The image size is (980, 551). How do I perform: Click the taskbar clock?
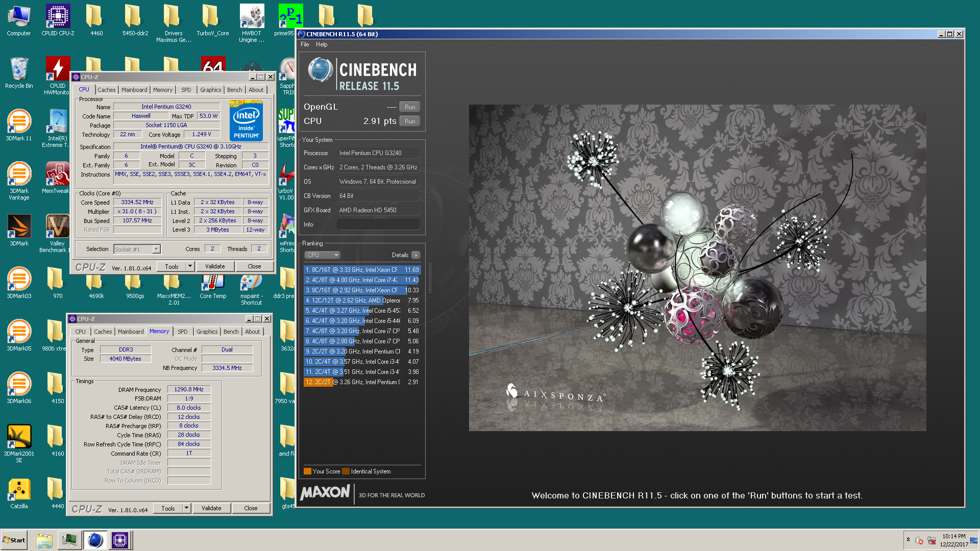(954, 540)
